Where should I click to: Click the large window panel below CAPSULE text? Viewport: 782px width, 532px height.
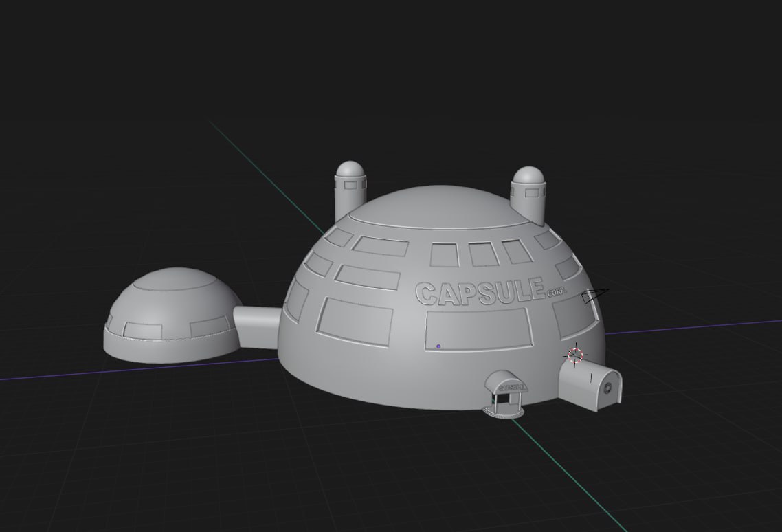coord(478,329)
